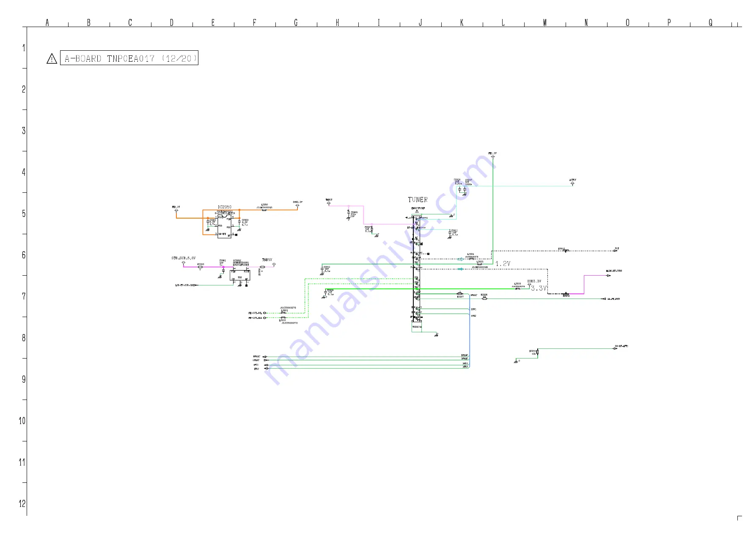The width and height of the screenshot is (756, 534).
Task: Click the column letter A in the top ruler
Action: pyautogui.click(x=47, y=23)
